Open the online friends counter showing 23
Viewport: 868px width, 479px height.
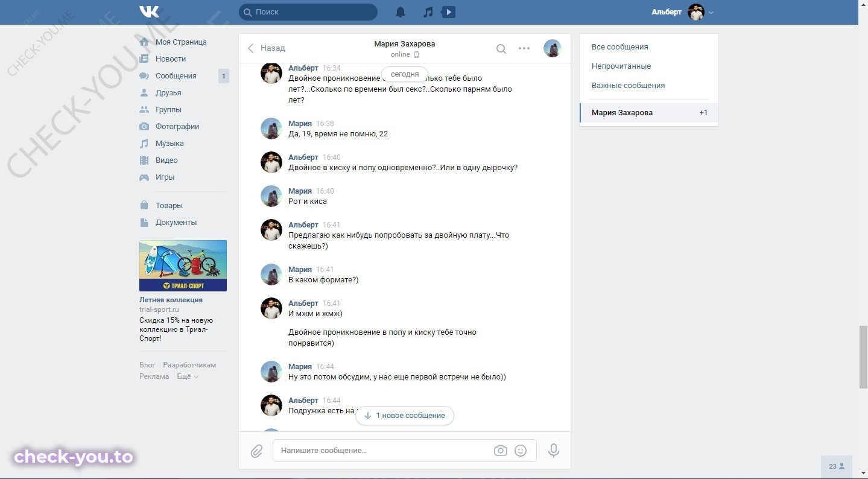click(837, 466)
